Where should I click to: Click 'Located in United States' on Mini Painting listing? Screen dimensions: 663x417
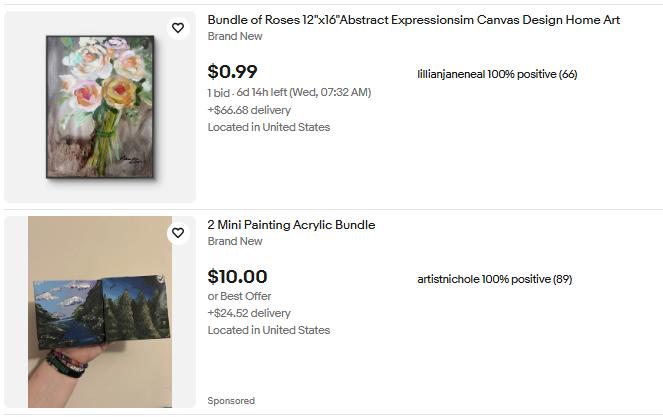pyautogui.click(x=268, y=330)
